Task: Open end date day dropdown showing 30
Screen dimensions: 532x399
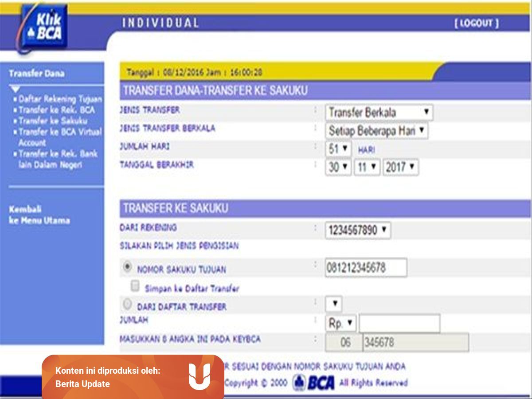Action: point(338,167)
